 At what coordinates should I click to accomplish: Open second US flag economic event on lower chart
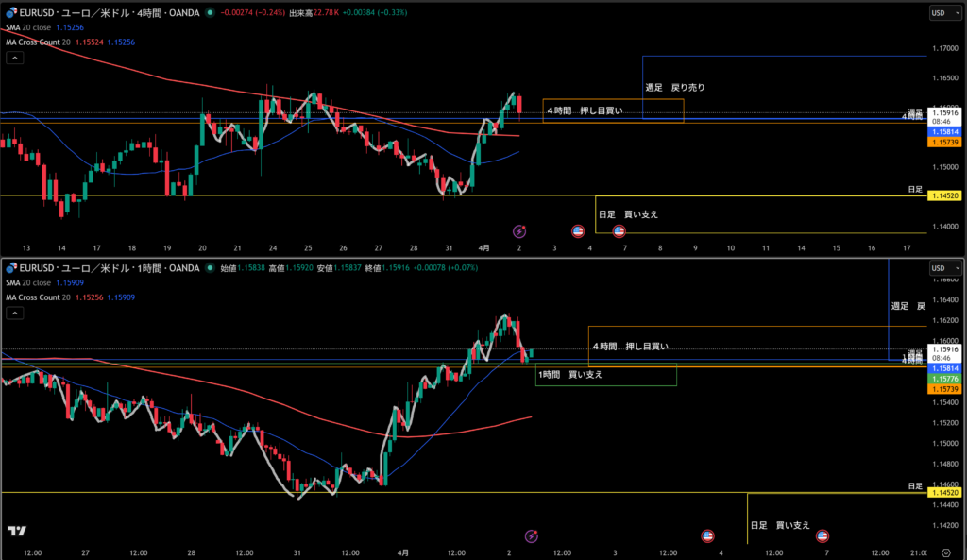point(822,535)
